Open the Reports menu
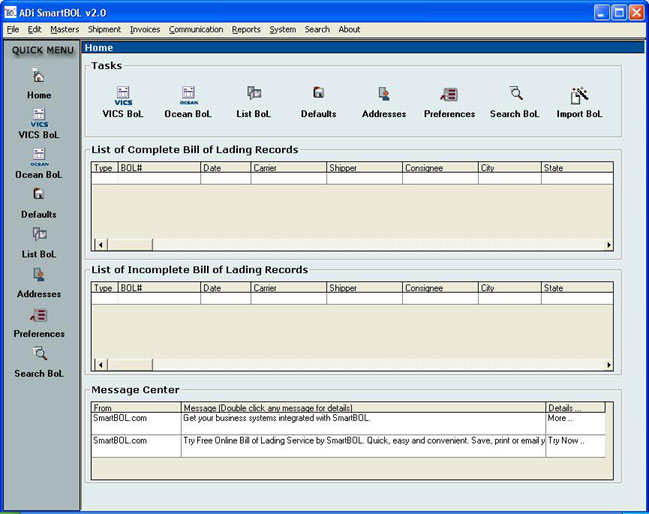Viewport: 649px width, 514px height. click(x=246, y=29)
